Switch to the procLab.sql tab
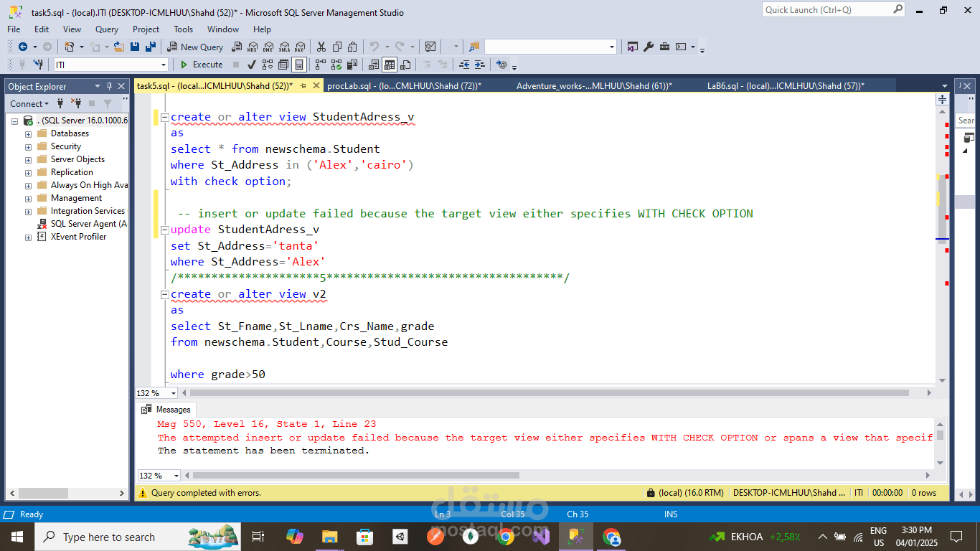This screenshot has height=551, width=980. pyautogui.click(x=404, y=86)
